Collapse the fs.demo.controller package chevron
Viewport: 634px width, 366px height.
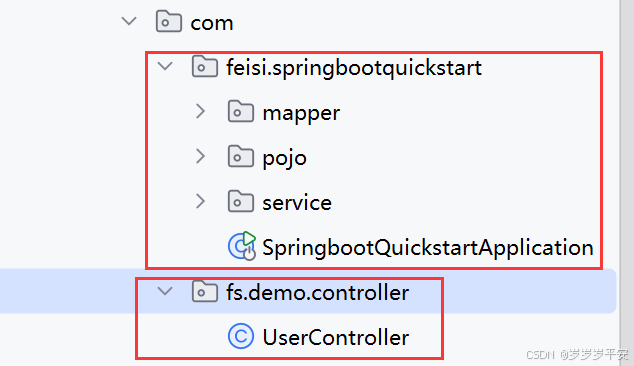[165, 291]
